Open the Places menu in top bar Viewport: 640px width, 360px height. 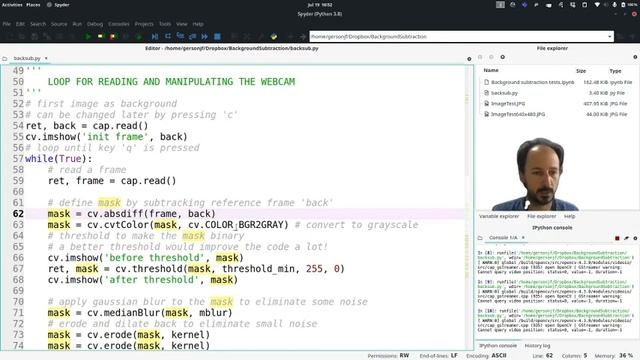33,5
